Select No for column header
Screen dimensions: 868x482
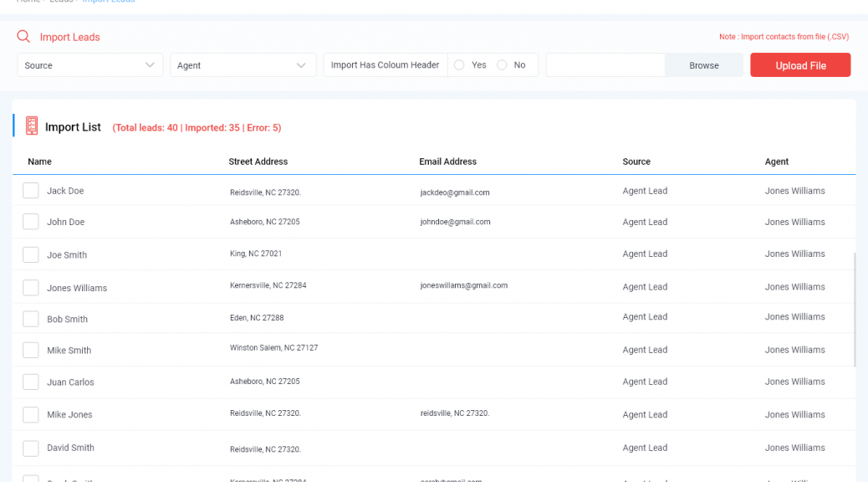pyautogui.click(x=502, y=64)
